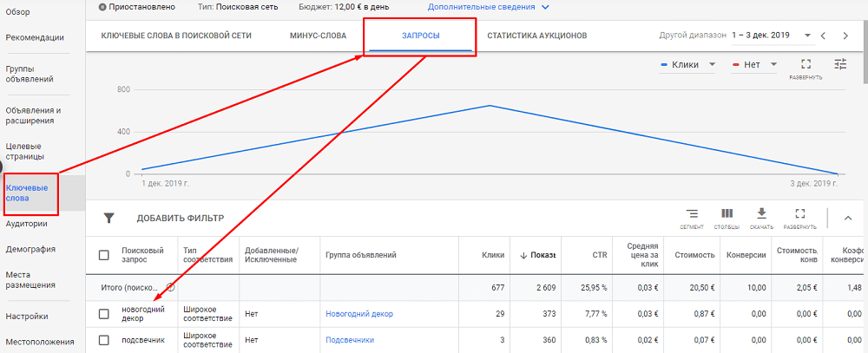Collapse the chart with the chevron up
868x353 pixels.
pos(848,219)
